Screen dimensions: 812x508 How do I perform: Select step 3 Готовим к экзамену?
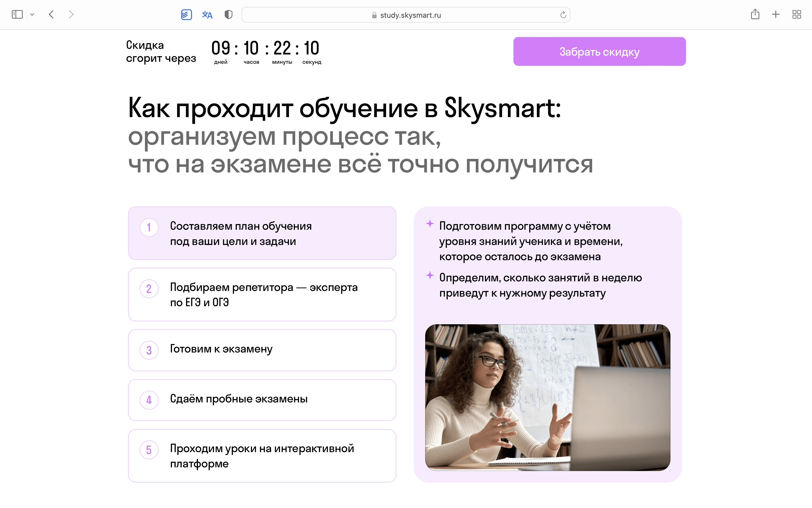coord(262,350)
